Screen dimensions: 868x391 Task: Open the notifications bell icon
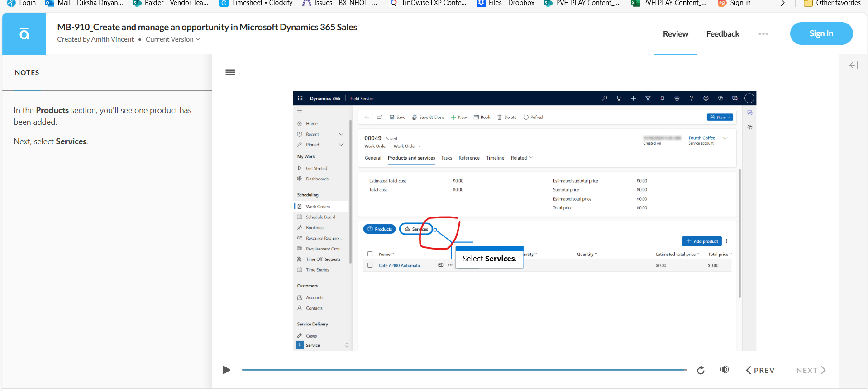[662, 98]
